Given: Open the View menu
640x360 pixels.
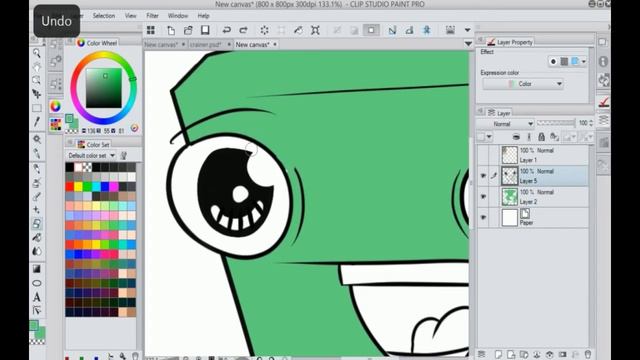Looking at the screenshot, I should tap(131, 16).
